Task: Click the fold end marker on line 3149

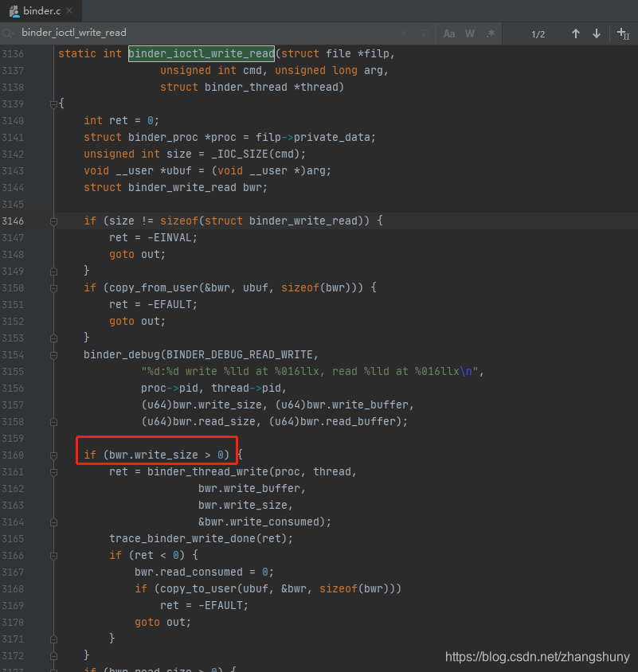Action: [x=53, y=272]
